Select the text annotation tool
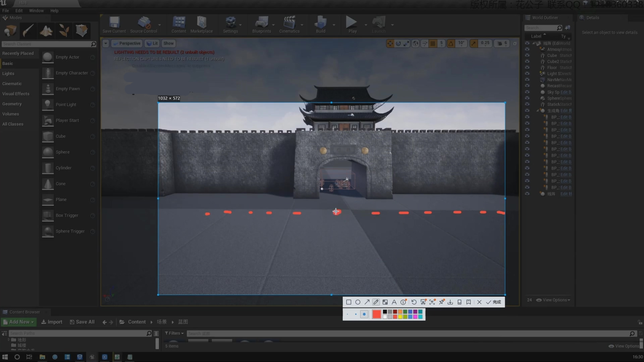This screenshot has height=362, width=644. tap(394, 302)
